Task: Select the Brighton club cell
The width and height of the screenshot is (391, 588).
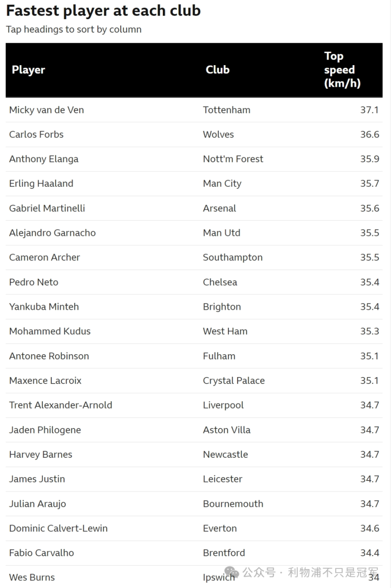Action: click(222, 307)
